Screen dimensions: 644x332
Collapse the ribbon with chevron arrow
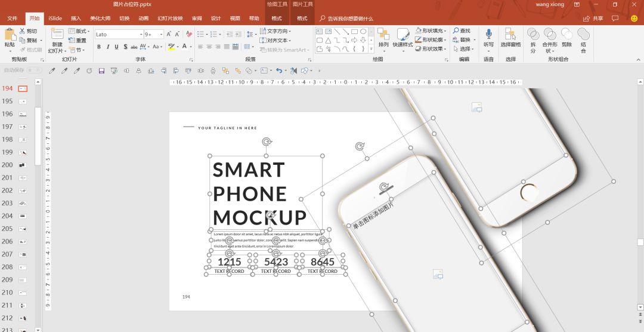pyautogui.click(x=638, y=60)
